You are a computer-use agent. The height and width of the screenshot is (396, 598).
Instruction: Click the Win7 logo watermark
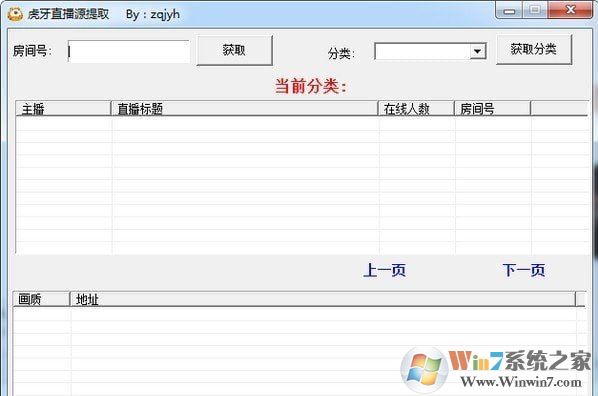424,369
